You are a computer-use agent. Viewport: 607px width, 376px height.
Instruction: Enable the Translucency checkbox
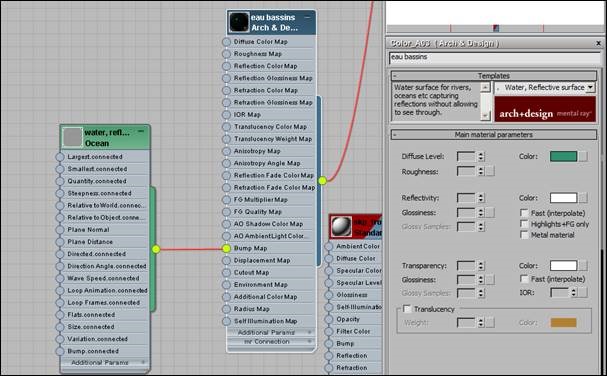[x=407, y=309]
